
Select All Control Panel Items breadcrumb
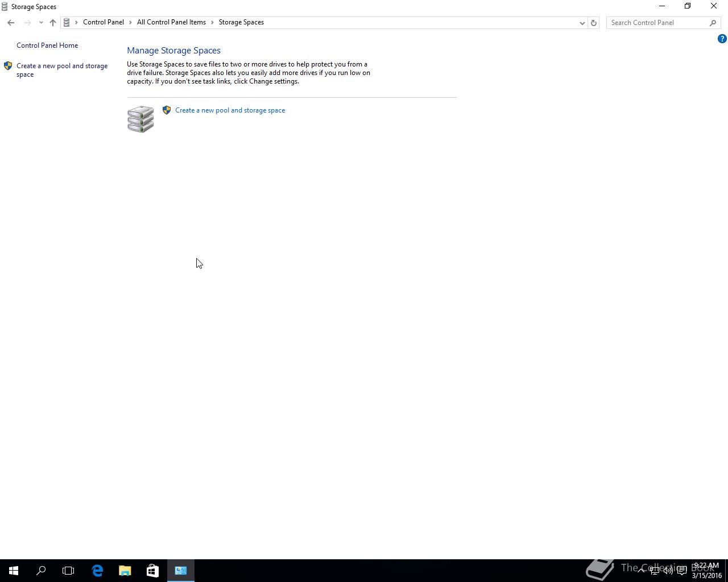tap(171, 22)
